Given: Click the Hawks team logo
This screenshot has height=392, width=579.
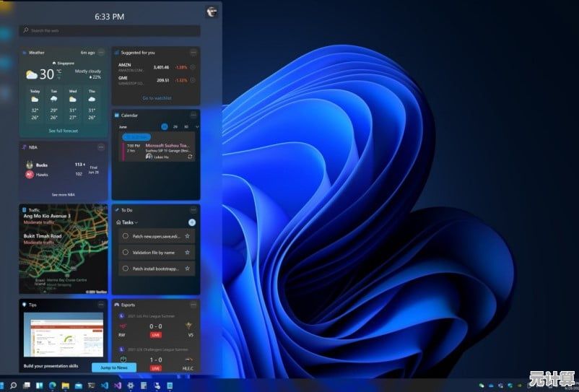Looking at the screenshot, I should 30,175.
